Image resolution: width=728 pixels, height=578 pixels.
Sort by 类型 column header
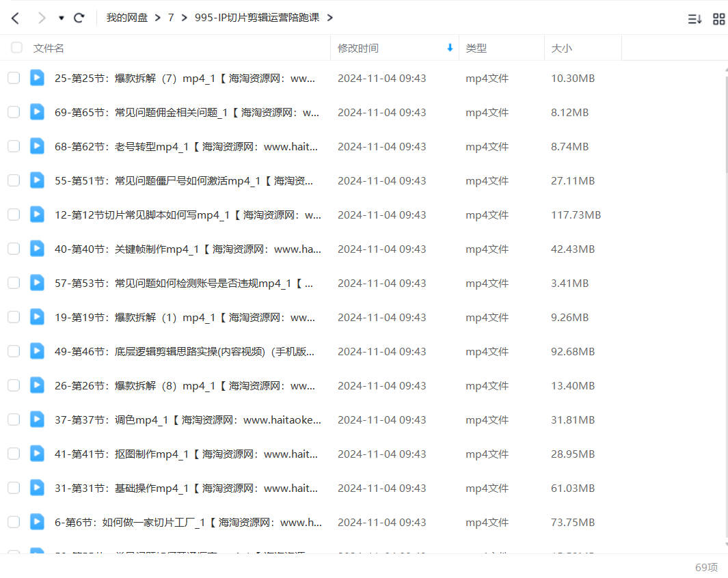(x=476, y=49)
